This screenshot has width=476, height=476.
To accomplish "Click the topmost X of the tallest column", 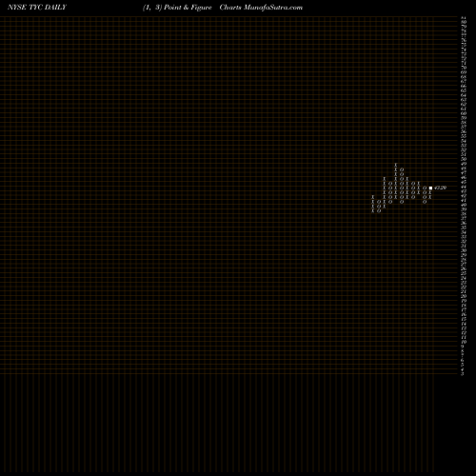I will (x=396, y=165).
